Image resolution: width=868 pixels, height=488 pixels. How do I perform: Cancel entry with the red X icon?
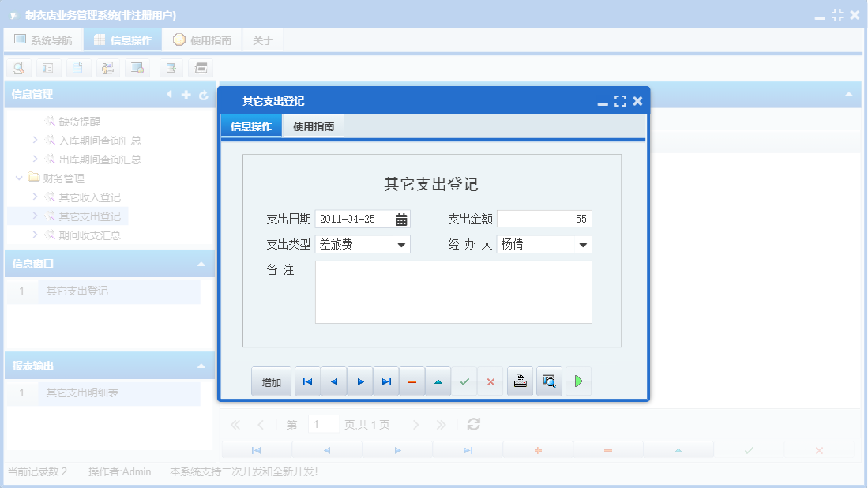(x=490, y=381)
